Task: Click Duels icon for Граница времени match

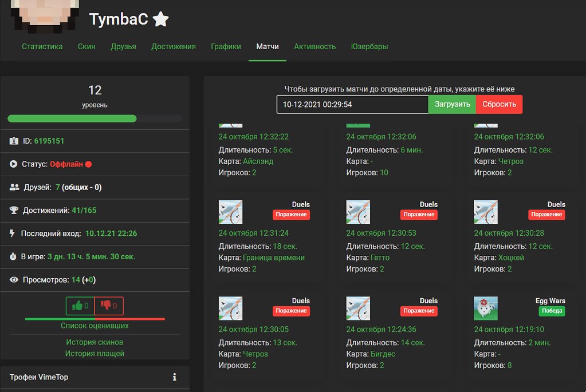Action: coord(230,212)
